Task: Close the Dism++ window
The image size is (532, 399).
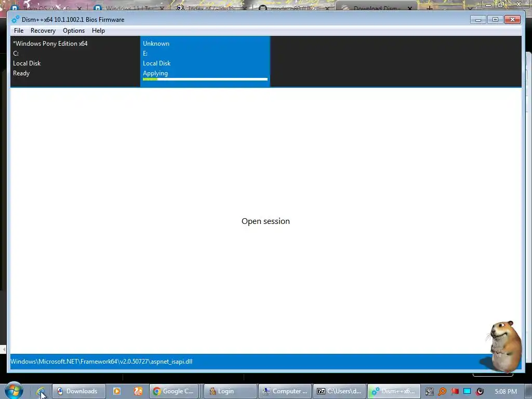Action: click(513, 20)
